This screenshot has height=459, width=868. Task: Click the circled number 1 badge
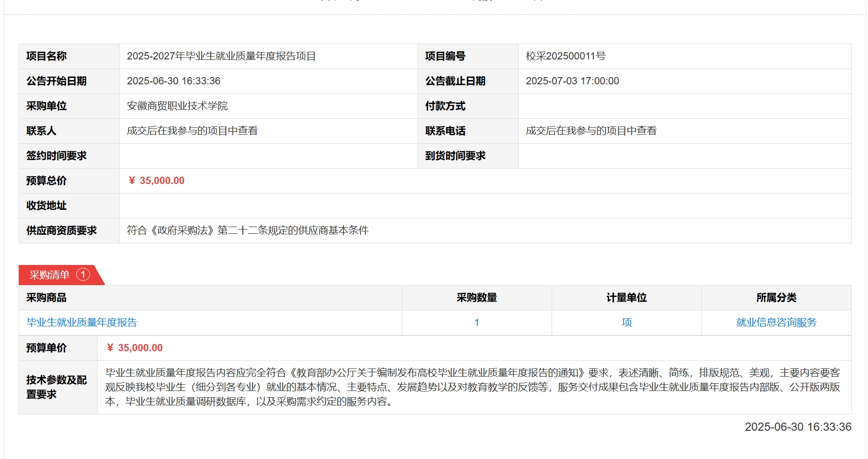pos(83,275)
